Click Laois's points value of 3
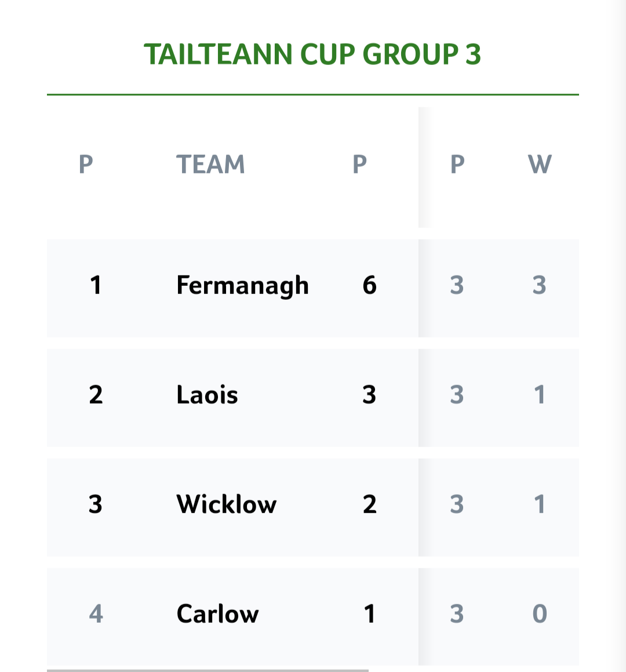Viewport: 626px width, 672px height. click(x=369, y=395)
